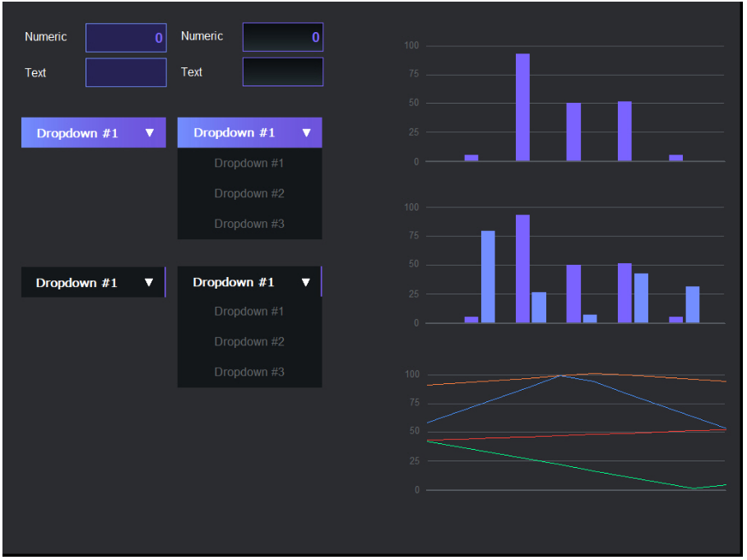Click the arrow icon of the top-right open dropdown
The height and width of the screenshot is (560, 747).
click(308, 132)
